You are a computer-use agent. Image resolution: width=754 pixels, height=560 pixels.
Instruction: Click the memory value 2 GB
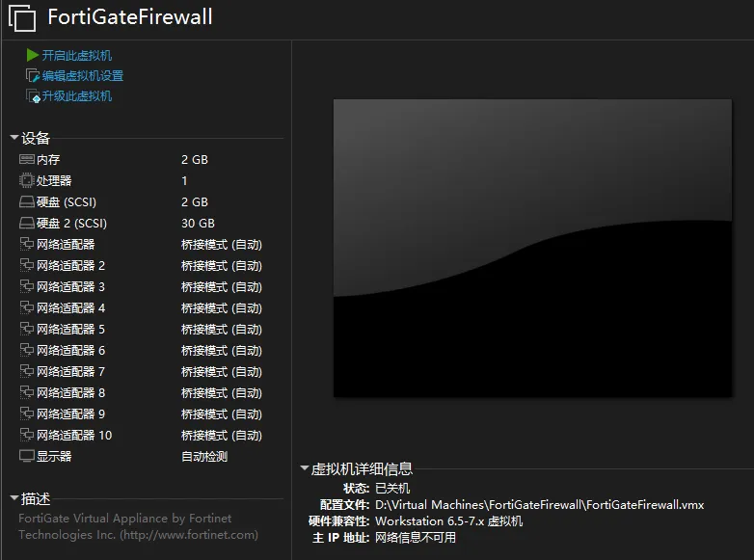click(195, 160)
